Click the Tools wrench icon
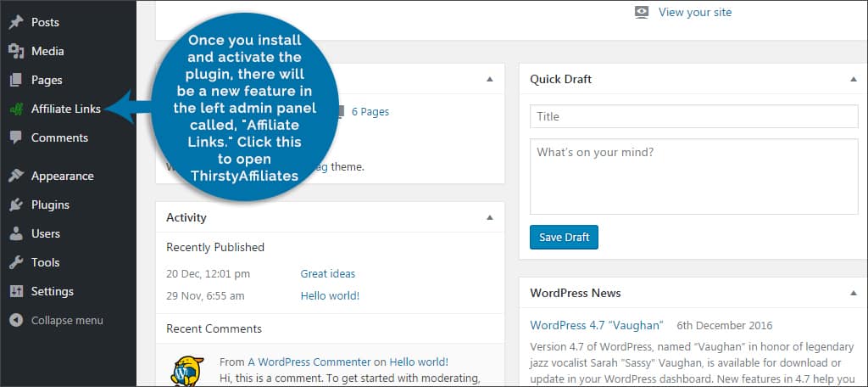 pyautogui.click(x=16, y=262)
